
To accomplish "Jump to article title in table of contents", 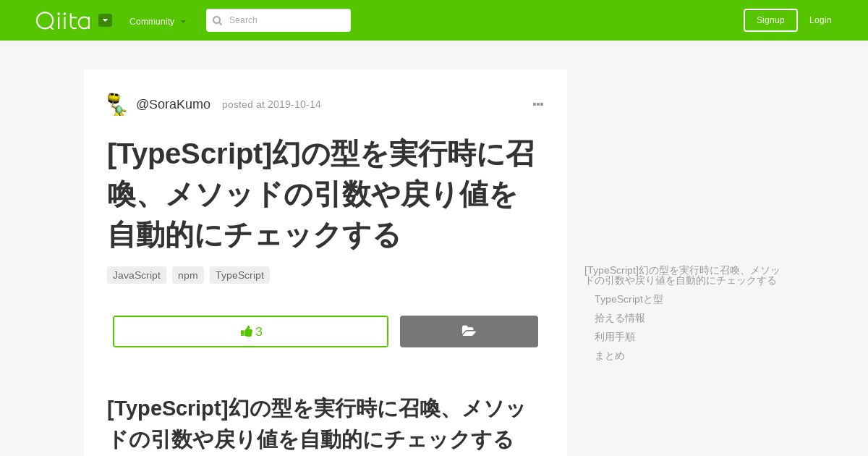I will (682, 275).
